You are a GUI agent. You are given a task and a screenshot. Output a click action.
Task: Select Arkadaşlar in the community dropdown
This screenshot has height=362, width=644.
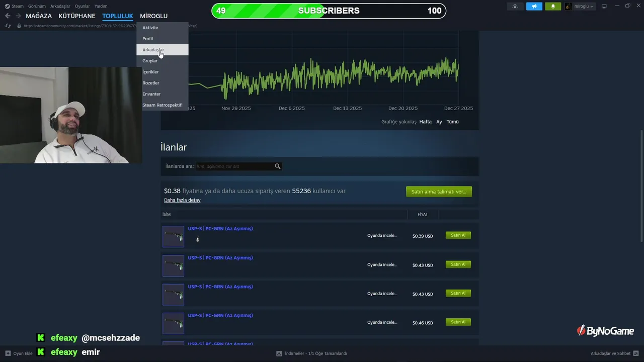162,50
